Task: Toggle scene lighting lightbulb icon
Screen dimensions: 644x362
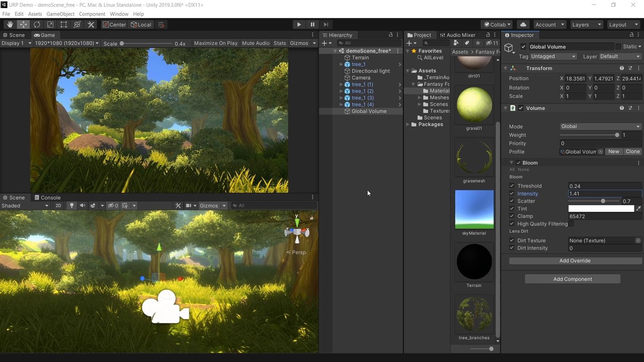Action: 72,205
